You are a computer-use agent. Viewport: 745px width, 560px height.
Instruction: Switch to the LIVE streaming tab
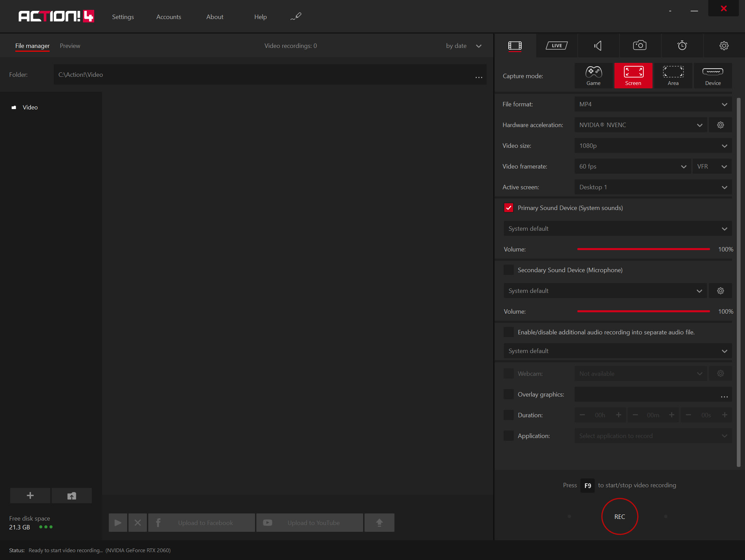tap(557, 46)
